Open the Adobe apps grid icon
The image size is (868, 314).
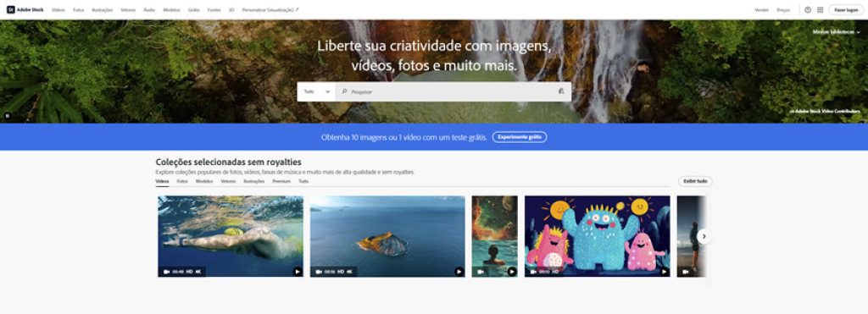click(x=820, y=10)
